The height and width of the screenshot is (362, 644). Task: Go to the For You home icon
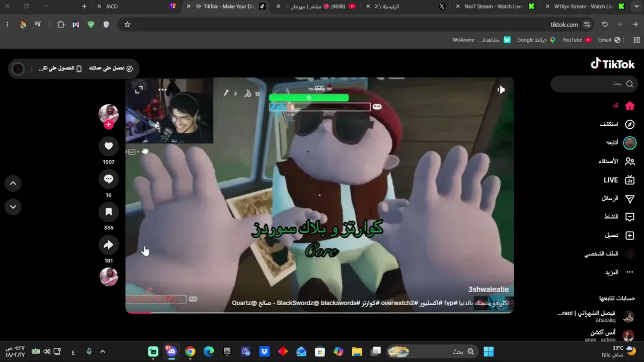(x=629, y=106)
